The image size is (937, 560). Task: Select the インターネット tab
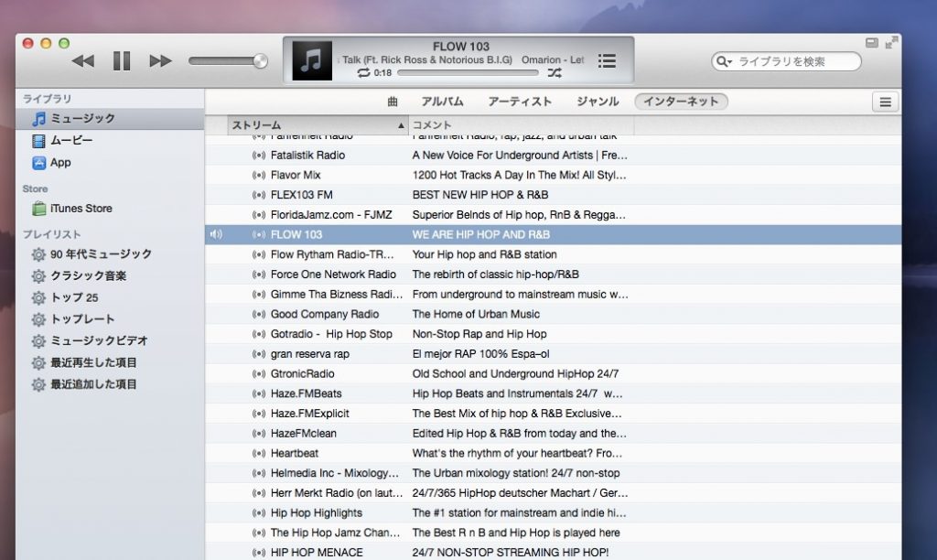681,102
